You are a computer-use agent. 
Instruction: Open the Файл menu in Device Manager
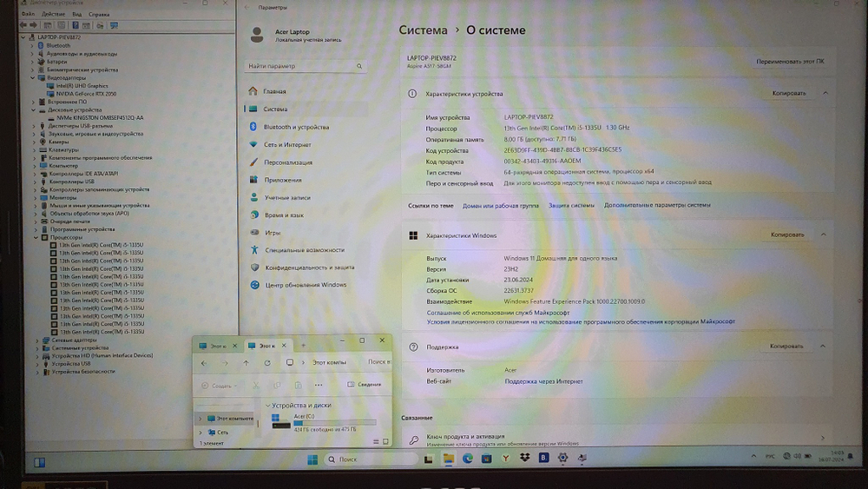pyautogui.click(x=27, y=14)
